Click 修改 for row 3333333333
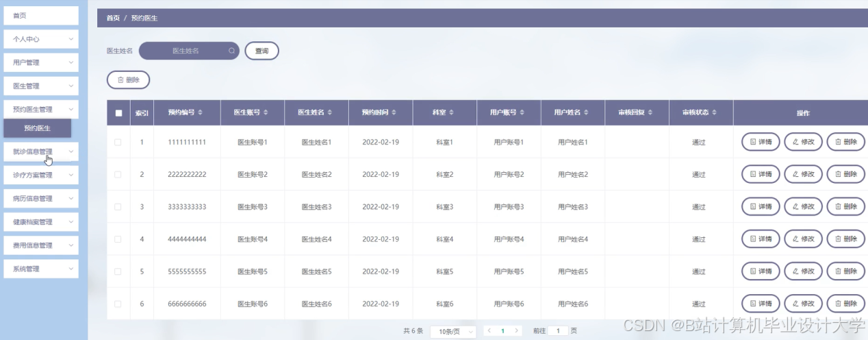 [x=804, y=206]
